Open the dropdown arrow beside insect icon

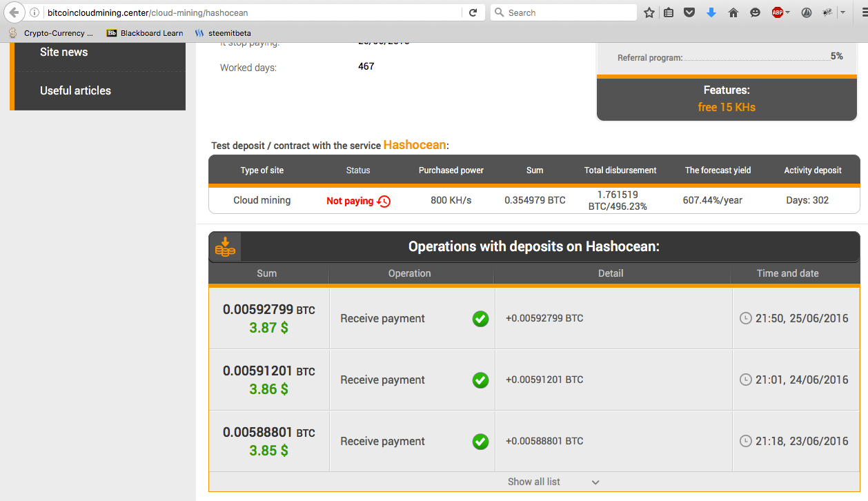[842, 12]
